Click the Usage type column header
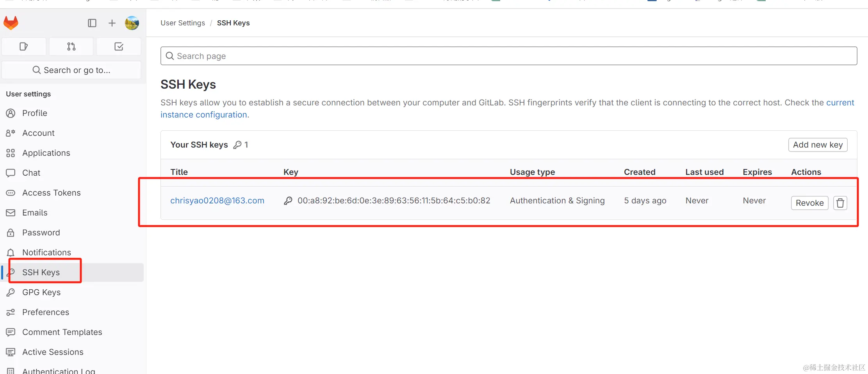This screenshot has height=374, width=868. point(532,172)
